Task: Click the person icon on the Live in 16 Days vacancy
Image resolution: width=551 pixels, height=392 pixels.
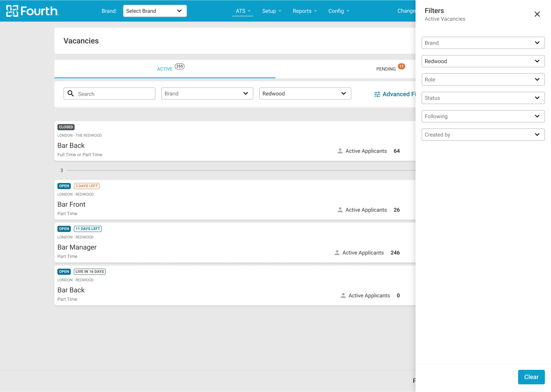Action: [x=342, y=295]
